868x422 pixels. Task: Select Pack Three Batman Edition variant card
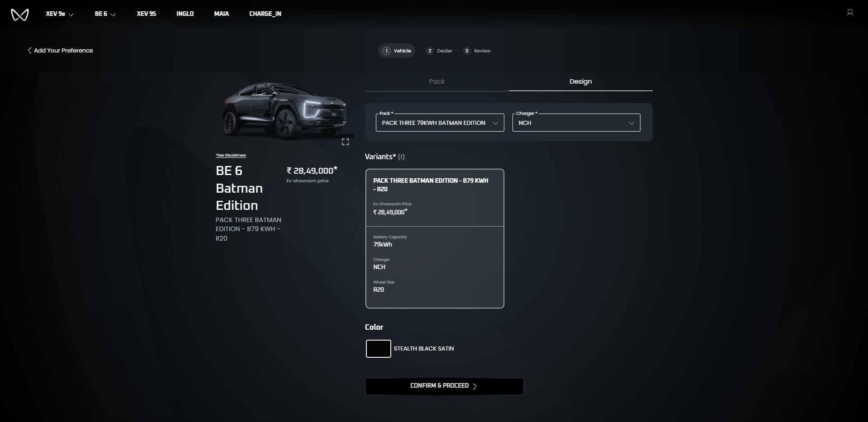click(434, 238)
